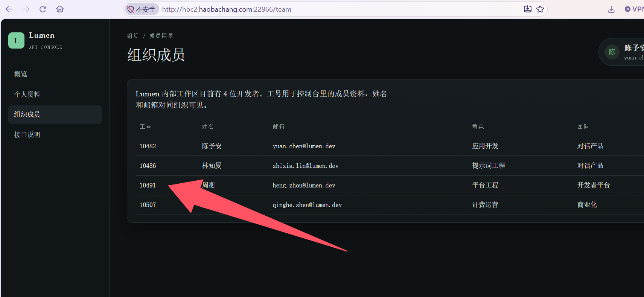
Task: Reload the current page
Action: 43,9
